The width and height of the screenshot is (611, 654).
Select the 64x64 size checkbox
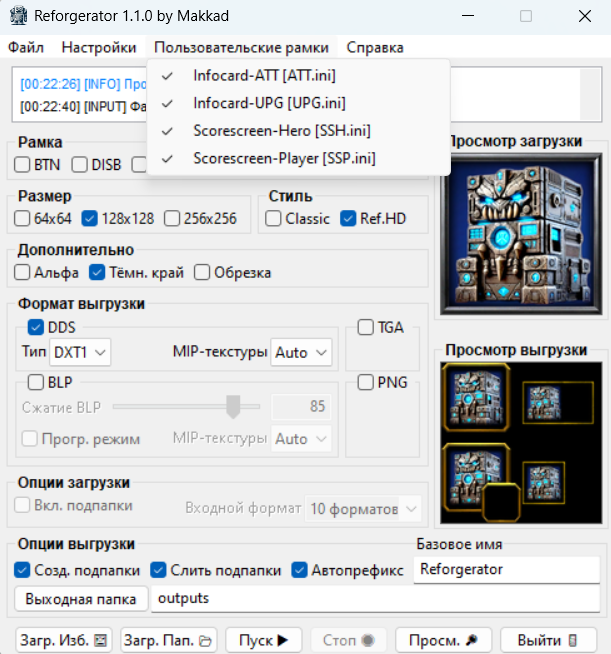[x=22, y=219]
